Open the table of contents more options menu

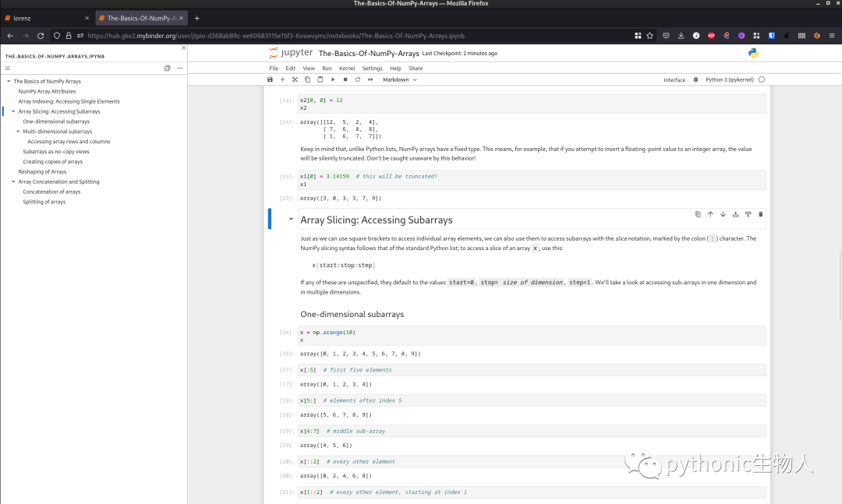coord(180,69)
